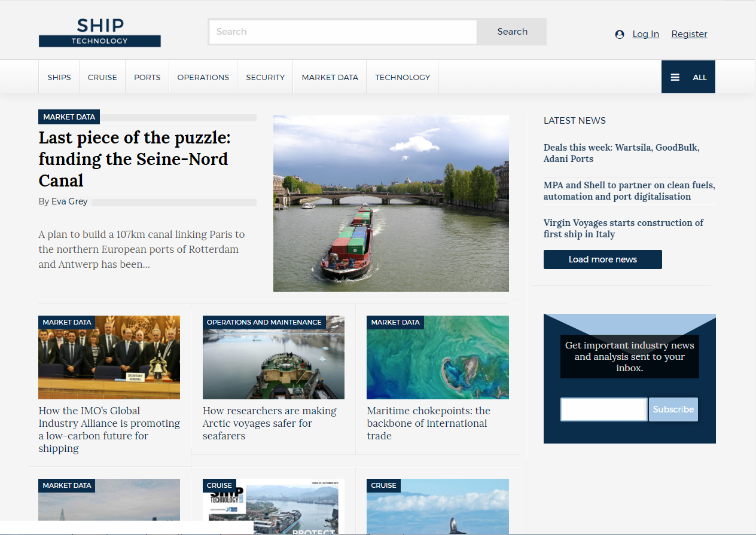Screen dimensions: 756x535
Task: Open the IMO Global Industry Alliance thumbnail
Action: pos(109,357)
